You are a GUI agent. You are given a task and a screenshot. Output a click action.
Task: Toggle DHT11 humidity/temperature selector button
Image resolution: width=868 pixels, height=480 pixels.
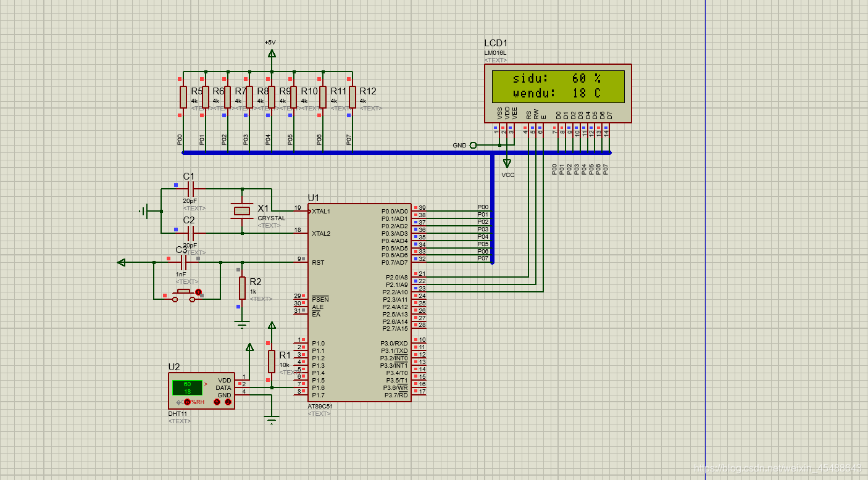(x=188, y=402)
